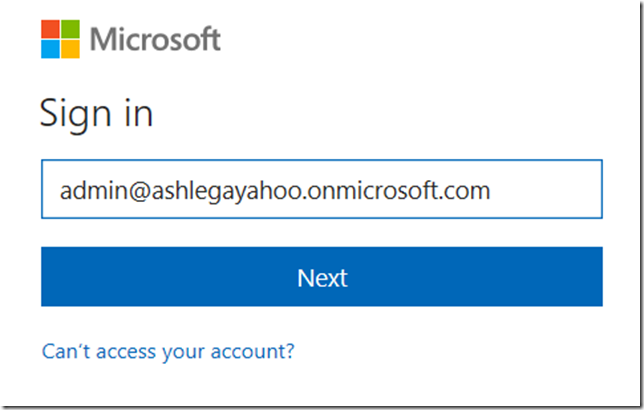Place cursor in admin@ashlegayahoo.onmicrosoft.com text
The width and height of the screenshot is (644, 410).
tap(275, 191)
